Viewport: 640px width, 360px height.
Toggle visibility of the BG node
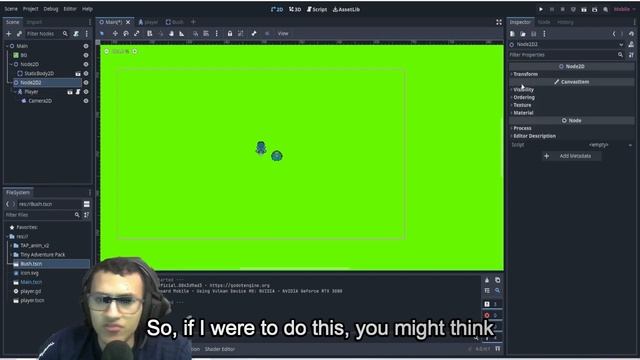[86, 55]
